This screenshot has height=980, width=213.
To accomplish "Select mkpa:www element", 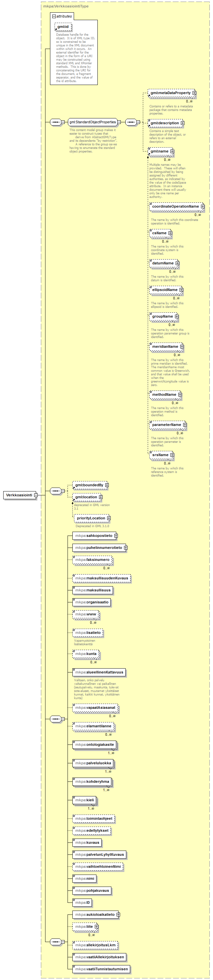I will (x=86, y=614).
